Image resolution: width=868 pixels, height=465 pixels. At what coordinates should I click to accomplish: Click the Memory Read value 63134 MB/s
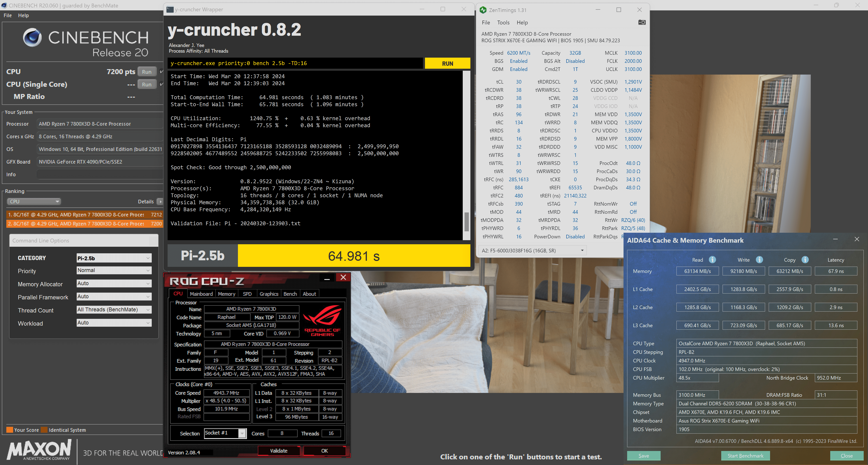(697, 271)
